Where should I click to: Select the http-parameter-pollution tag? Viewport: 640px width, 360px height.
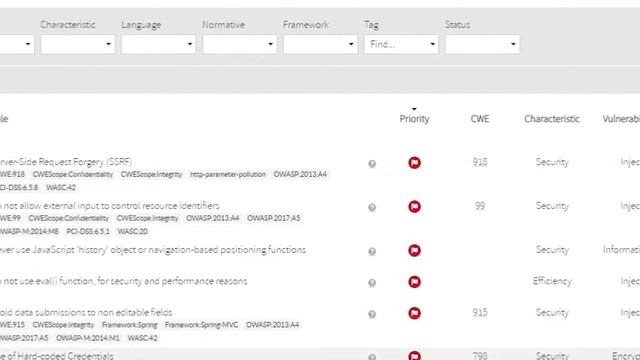pos(228,174)
